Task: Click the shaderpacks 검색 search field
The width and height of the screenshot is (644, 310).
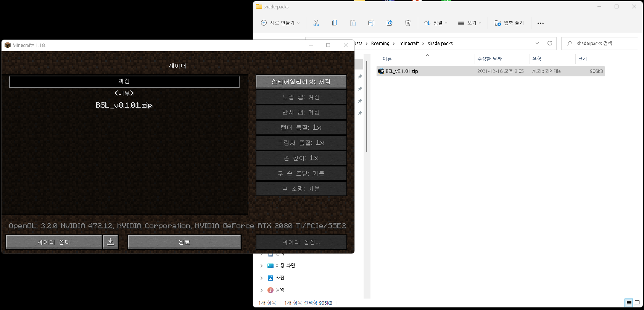Action: pos(600,44)
